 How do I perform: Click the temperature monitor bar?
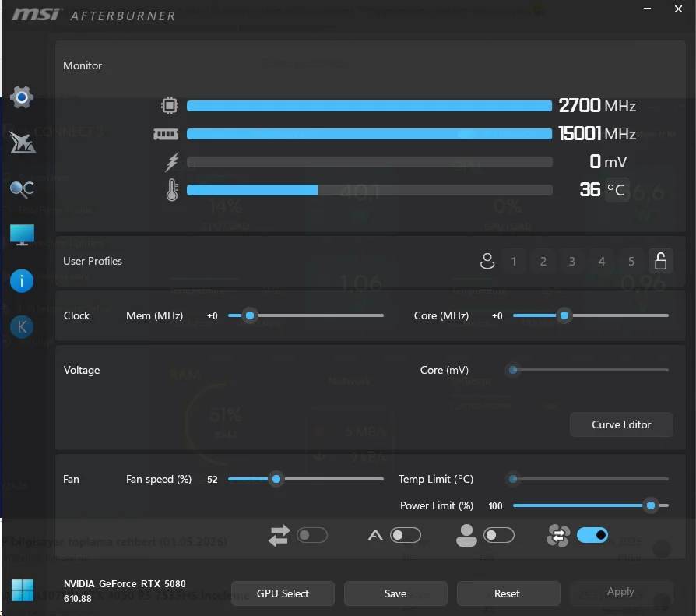[369, 190]
